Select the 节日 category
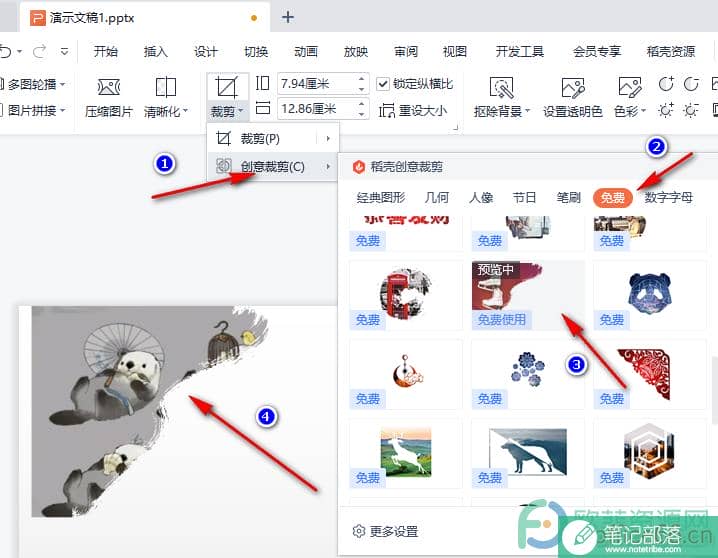Screen dimensions: 718x558 click(x=525, y=198)
